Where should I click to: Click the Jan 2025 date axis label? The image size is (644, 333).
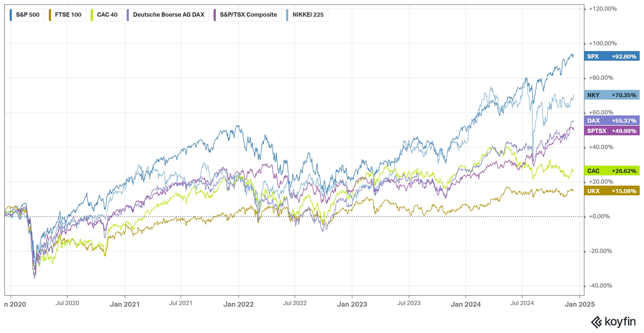pos(580,304)
